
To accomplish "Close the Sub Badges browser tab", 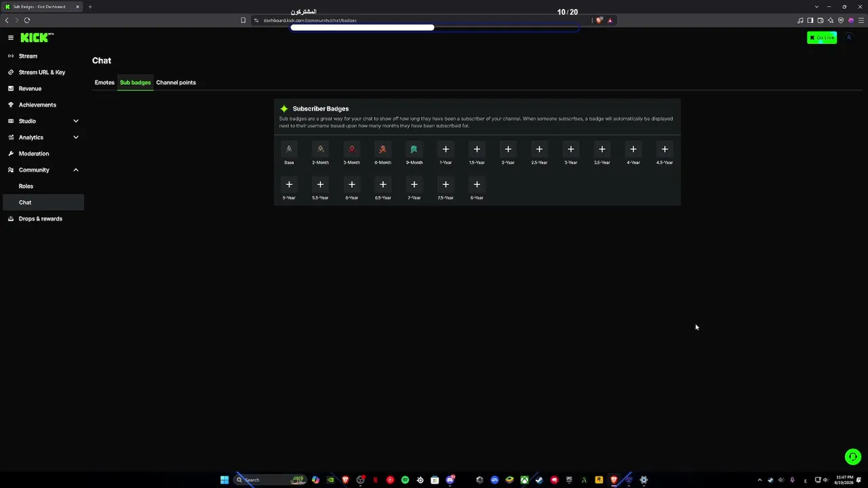I will tap(77, 7).
